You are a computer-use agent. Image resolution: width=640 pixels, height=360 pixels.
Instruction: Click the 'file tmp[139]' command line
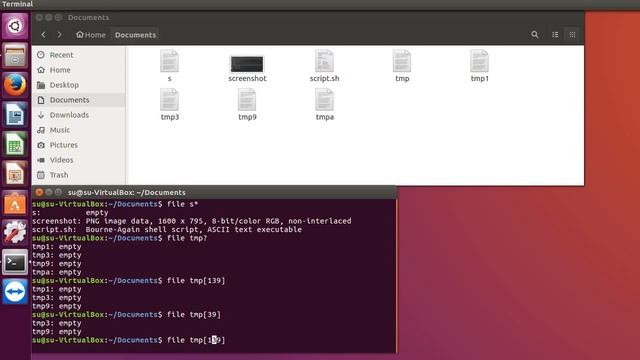tap(129, 280)
